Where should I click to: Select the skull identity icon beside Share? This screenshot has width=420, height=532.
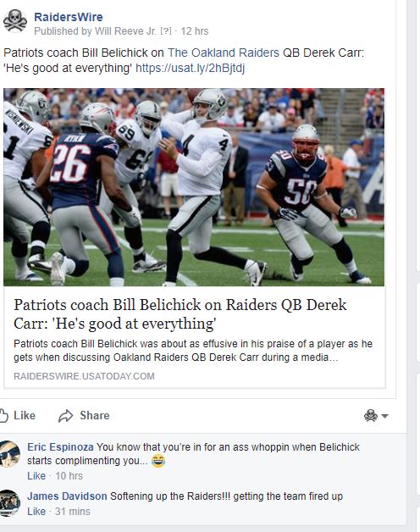tap(371, 416)
